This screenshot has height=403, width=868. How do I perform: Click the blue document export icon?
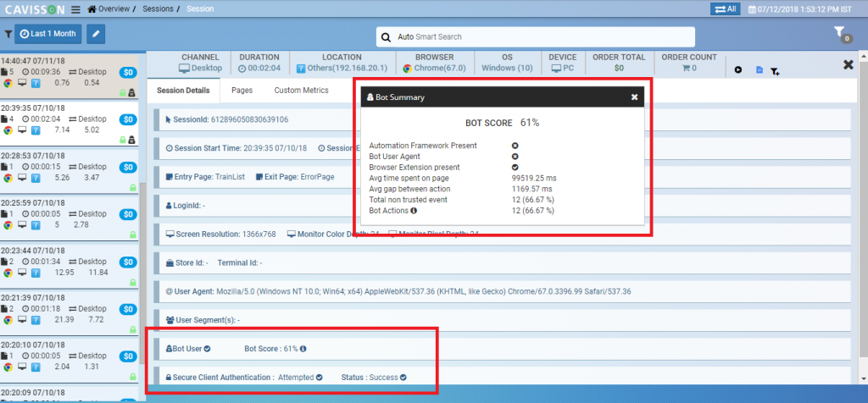click(759, 70)
